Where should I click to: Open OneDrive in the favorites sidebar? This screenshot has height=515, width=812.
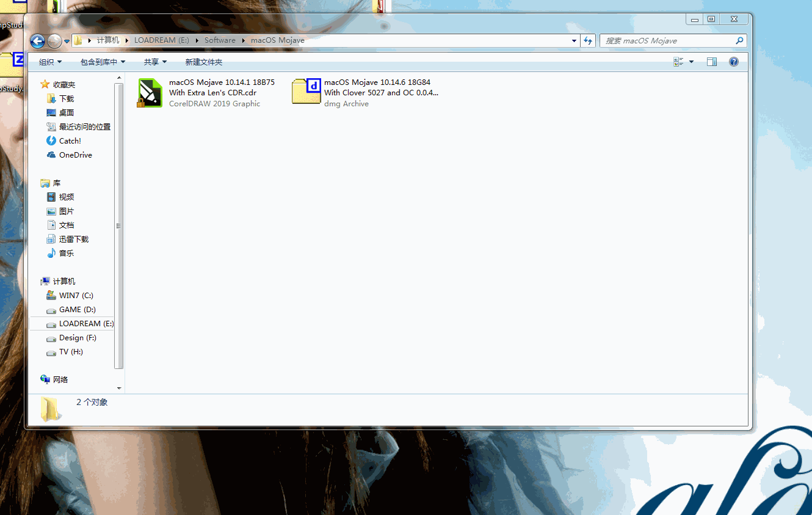(x=75, y=155)
